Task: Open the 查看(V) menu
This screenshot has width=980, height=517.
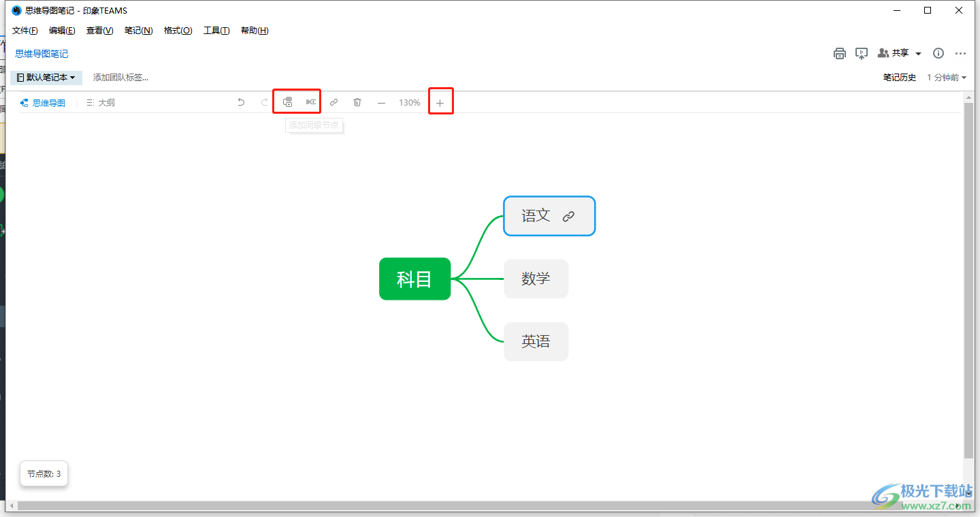Action: click(x=100, y=31)
